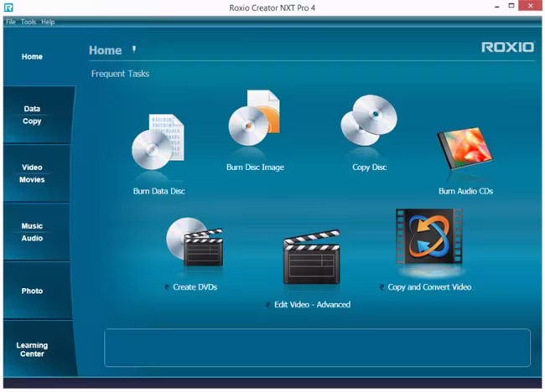Click the Burn Data Disc label
The width and height of the screenshot is (545, 392).
point(158,191)
